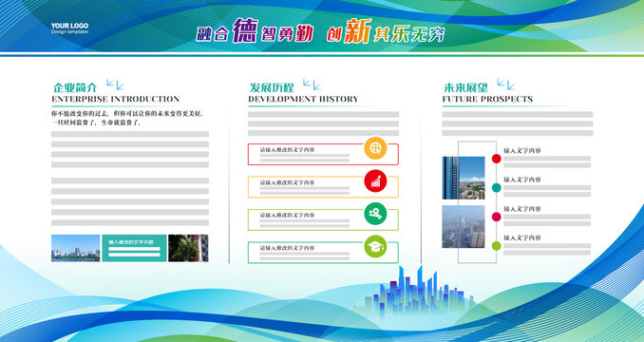
Task: Click the orange globe icon
Action: [375, 148]
